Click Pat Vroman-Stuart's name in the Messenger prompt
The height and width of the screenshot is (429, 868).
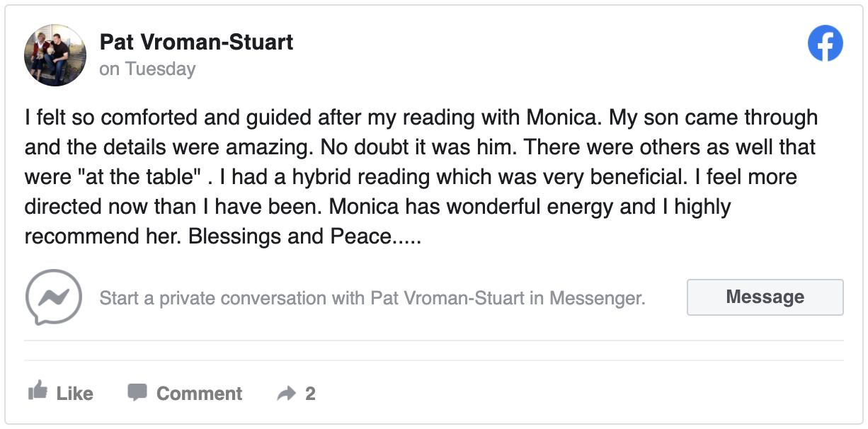448,298
